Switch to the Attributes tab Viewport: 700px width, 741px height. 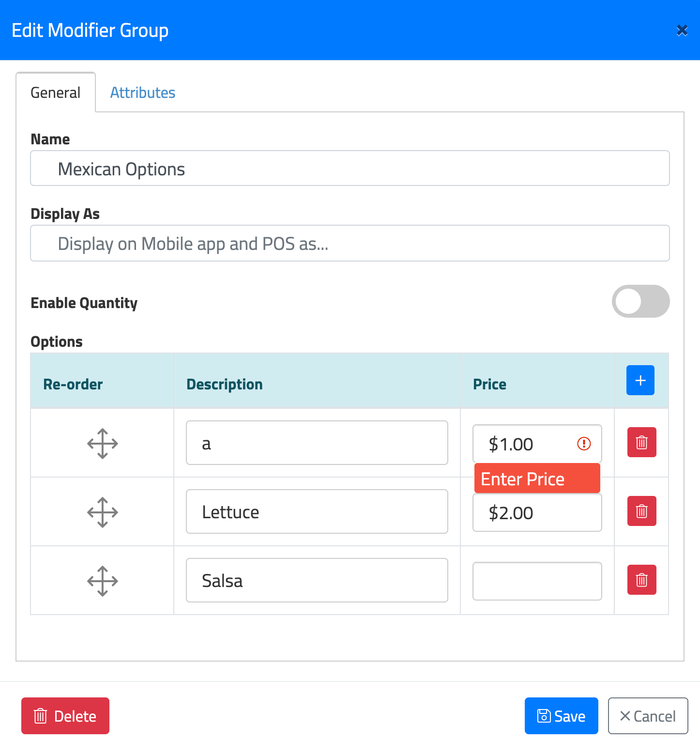[143, 93]
